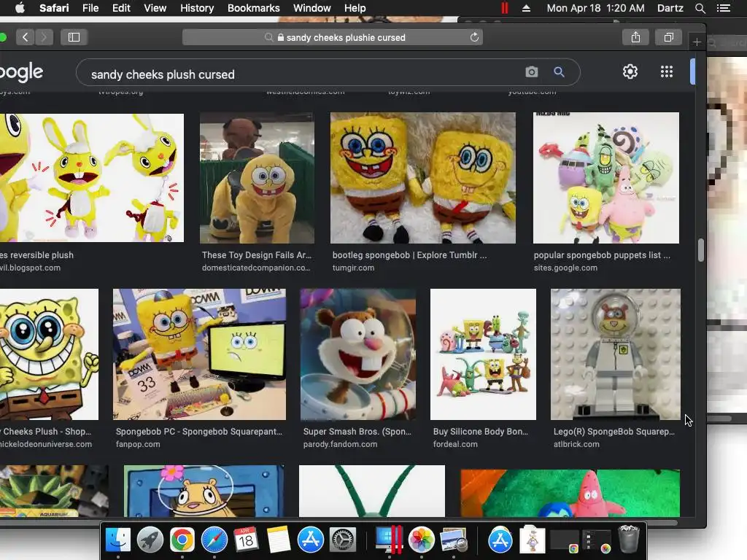747x560 pixels.
Task: Open Calendar showing 18 in Dock
Action: point(247,540)
